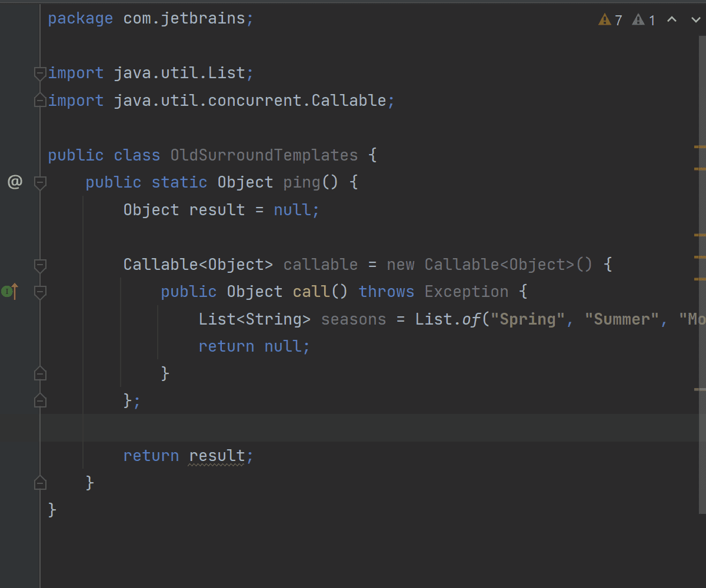Click the 'Exception' type after throws

coord(467,292)
